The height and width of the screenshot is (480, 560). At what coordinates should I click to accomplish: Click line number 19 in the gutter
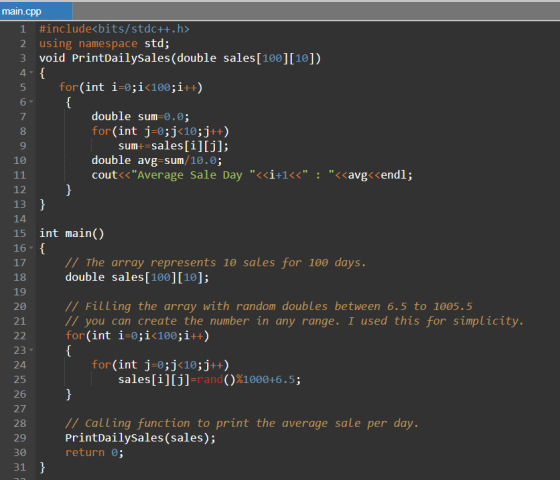click(x=20, y=292)
